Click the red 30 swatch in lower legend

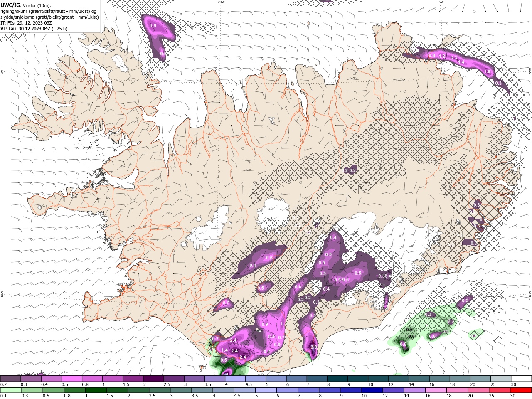521,390
